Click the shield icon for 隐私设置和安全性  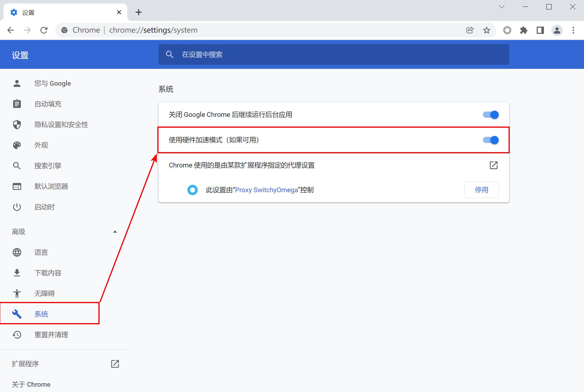tap(17, 124)
